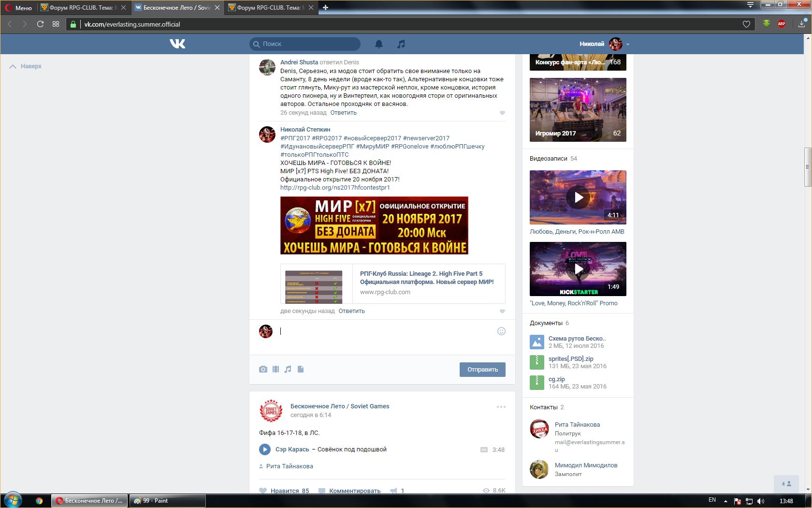The height and width of the screenshot is (508, 812).
Task: Like the post via Нравится
Action: click(x=284, y=490)
